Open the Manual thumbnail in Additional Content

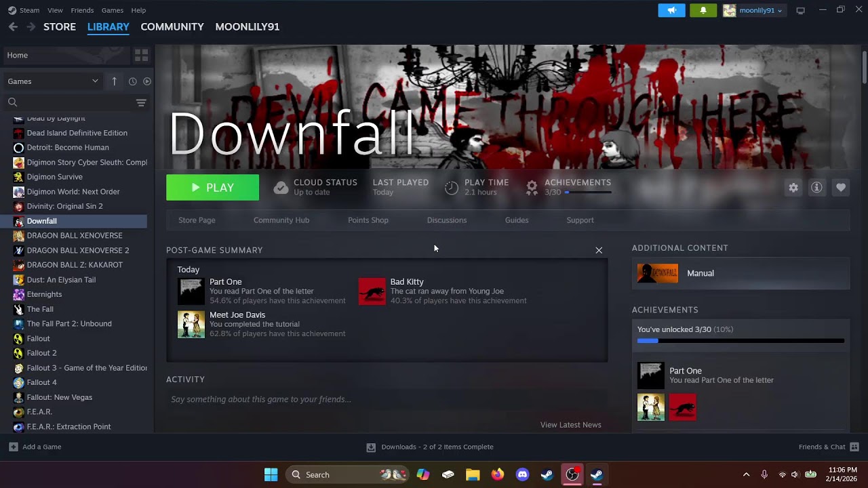[657, 273]
